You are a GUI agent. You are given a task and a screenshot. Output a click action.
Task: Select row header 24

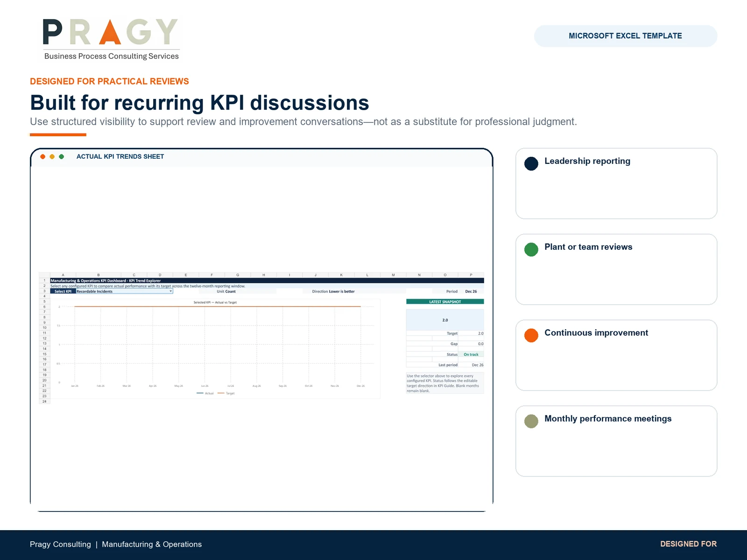pos(44,401)
